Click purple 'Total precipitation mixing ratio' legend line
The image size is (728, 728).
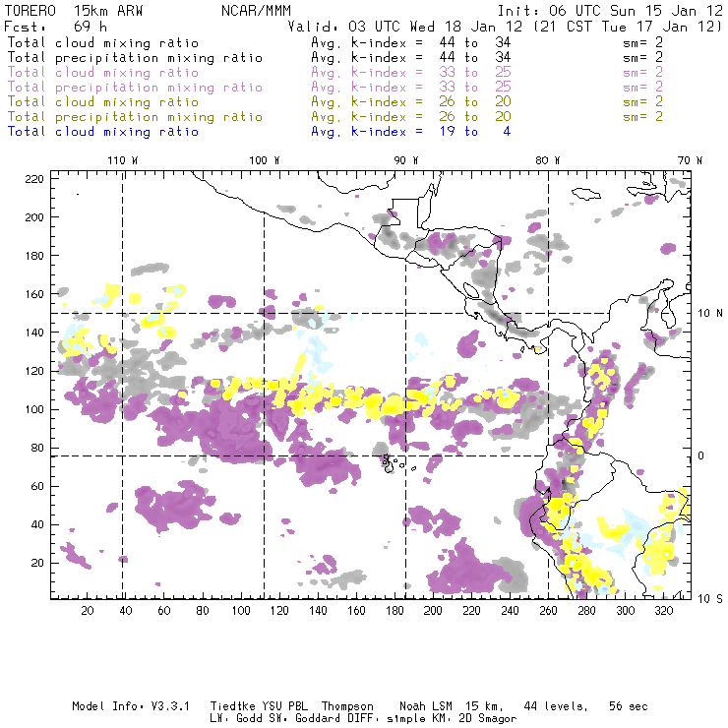coord(135,88)
